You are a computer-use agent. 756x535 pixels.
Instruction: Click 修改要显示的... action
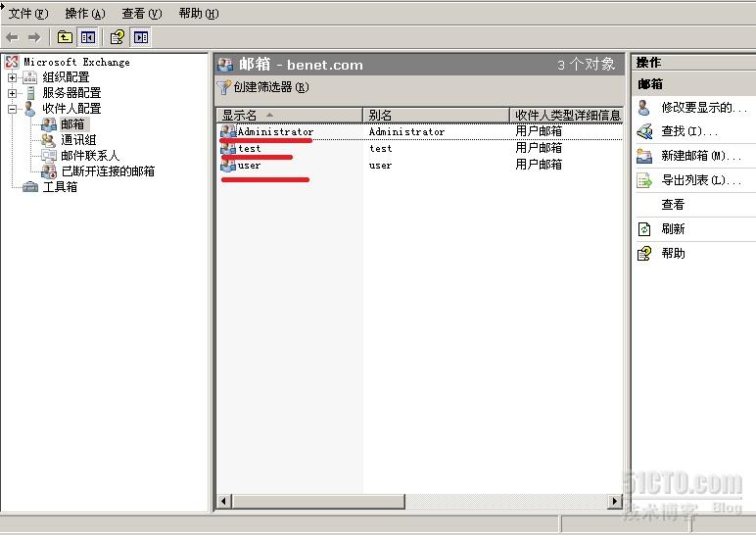click(704, 108)
